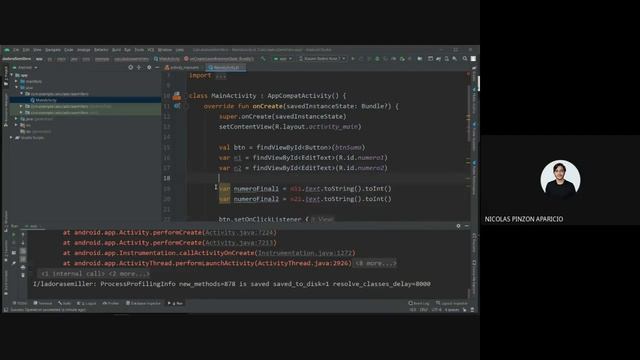This screenshot has width=640, height=360.
Task: Expand the Gradle Scripts node
Action: (x=12, y=138)
